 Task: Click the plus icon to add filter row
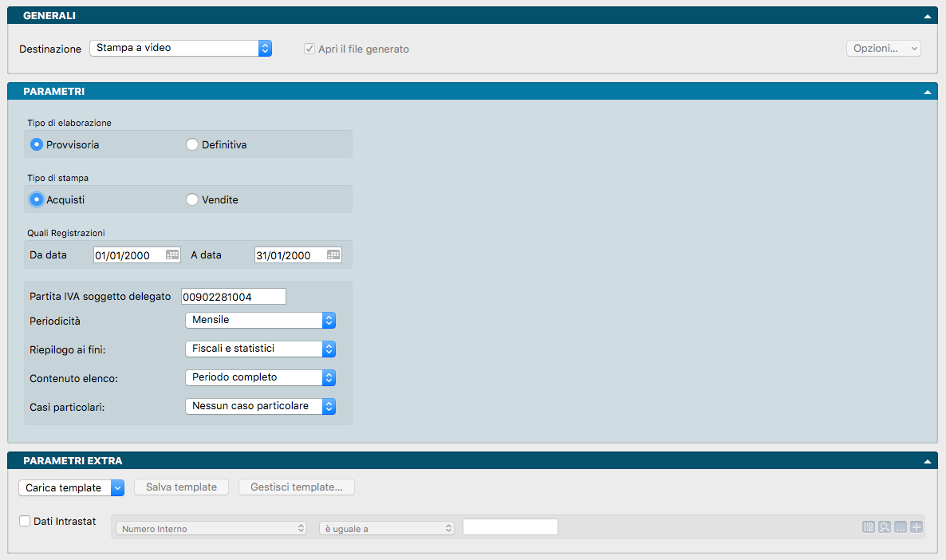(x=916, y=527)
